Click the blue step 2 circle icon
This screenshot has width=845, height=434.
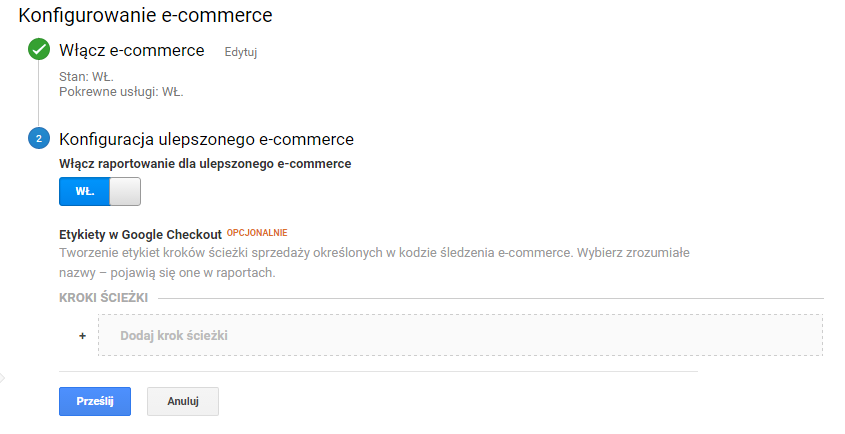pos(39,139)
